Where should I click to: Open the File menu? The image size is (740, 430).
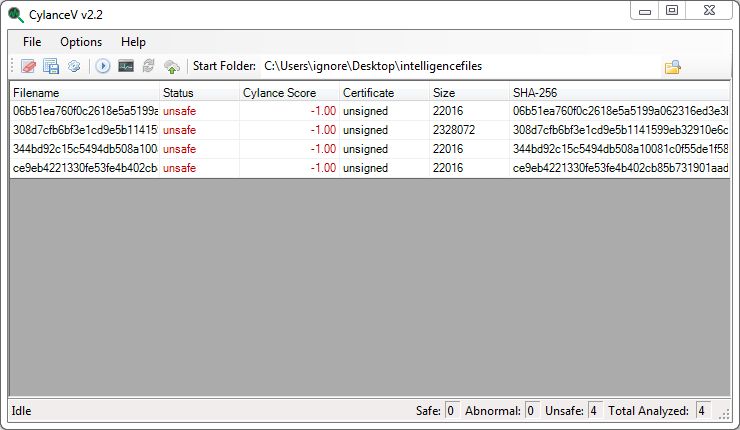pyautogui.click(x=32, y=42)
